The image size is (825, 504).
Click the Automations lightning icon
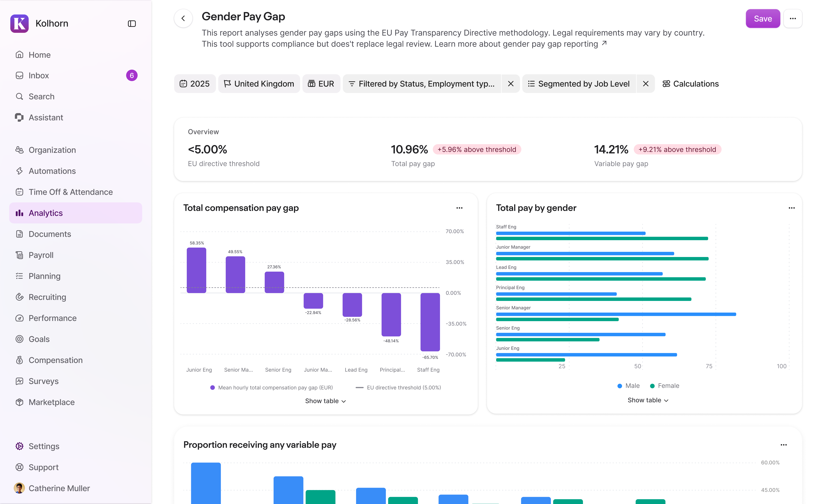pyautogui.click(x=19, y=171)
